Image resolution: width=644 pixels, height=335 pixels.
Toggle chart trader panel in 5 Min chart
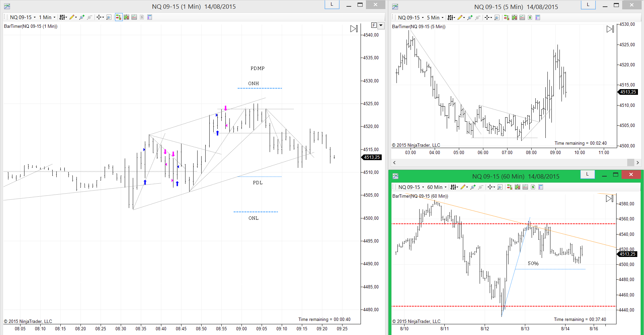506,18
